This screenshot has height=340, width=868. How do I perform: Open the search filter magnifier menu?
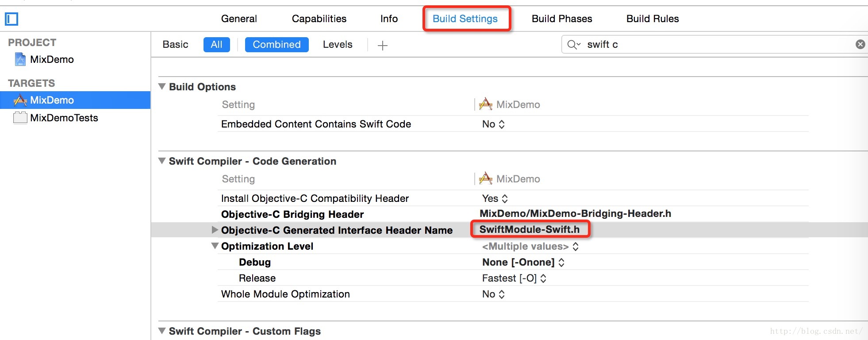click(x=574, y=44)
